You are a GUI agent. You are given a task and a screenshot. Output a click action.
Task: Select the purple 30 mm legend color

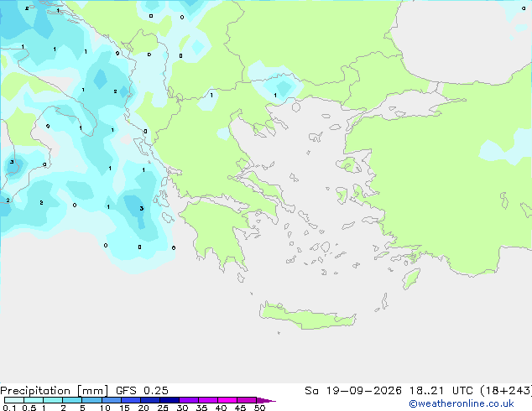pos(189,400)
